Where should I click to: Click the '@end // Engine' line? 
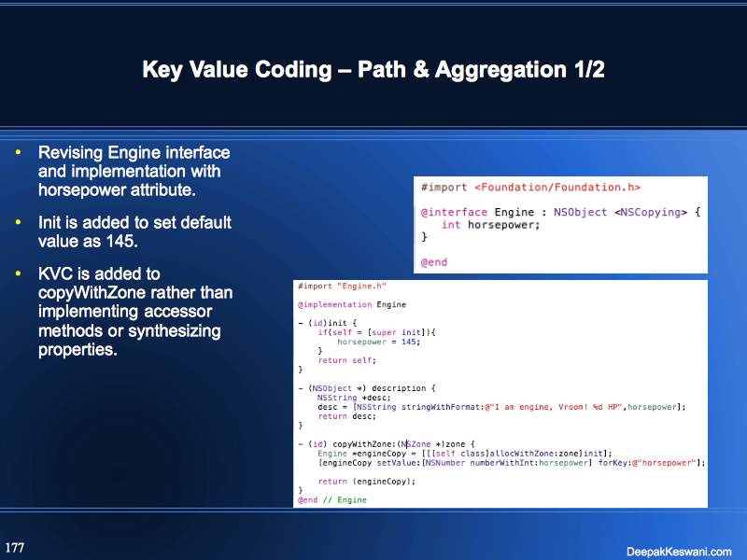[x=332, y=499]
